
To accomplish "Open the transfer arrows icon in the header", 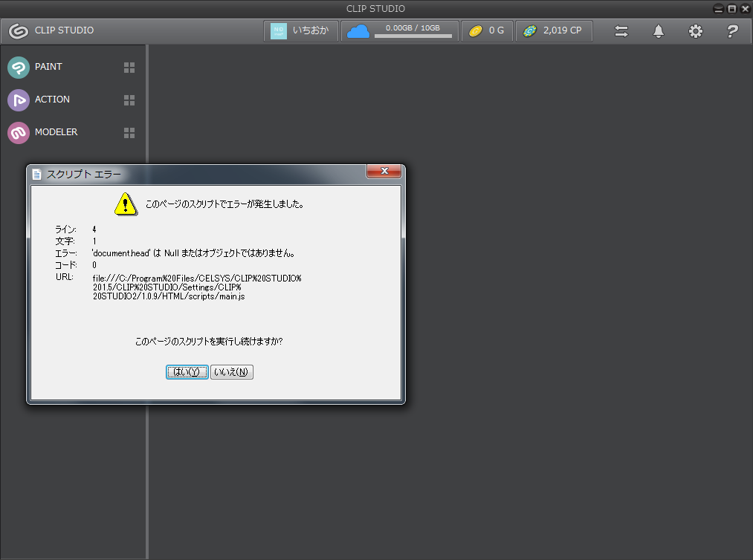I will [621, 31].
